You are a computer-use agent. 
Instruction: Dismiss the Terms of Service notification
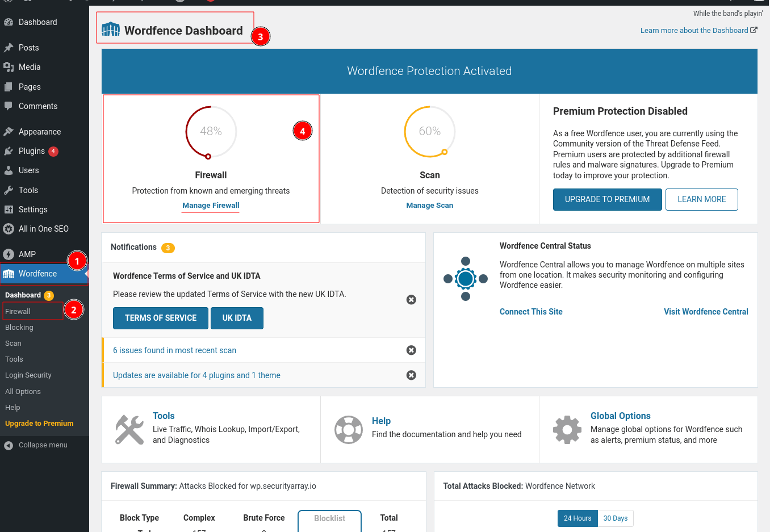(x=411, y=300)
